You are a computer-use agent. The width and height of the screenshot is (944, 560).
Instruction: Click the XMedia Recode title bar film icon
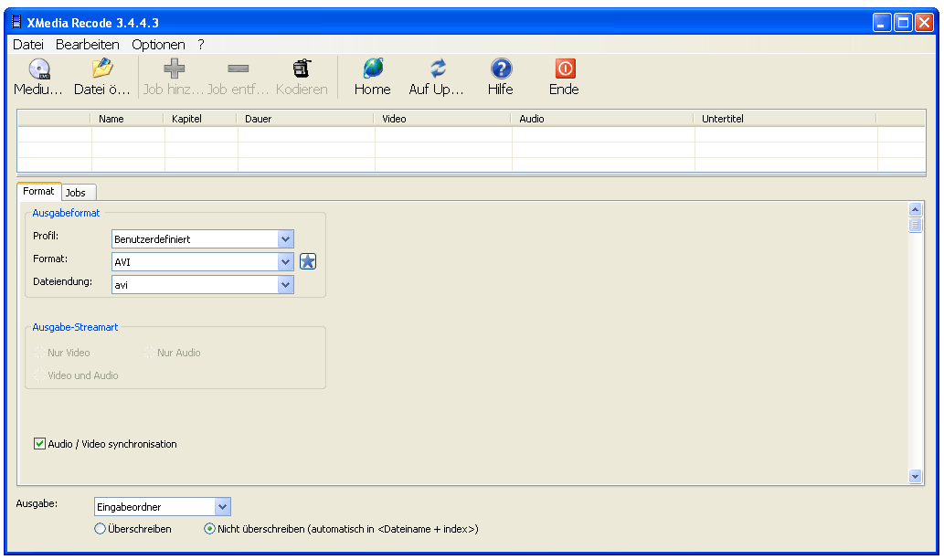pyautogui.click(x=16, y=22)
